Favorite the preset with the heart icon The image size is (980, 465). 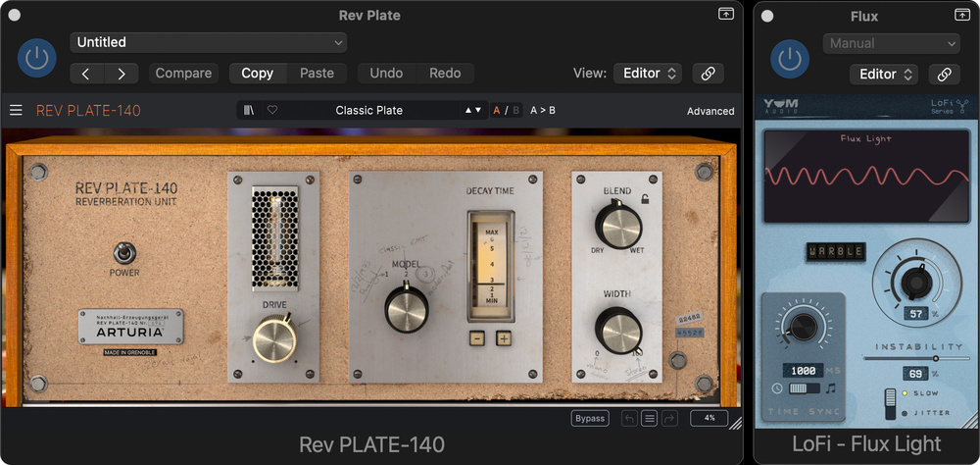click(272, 111)
